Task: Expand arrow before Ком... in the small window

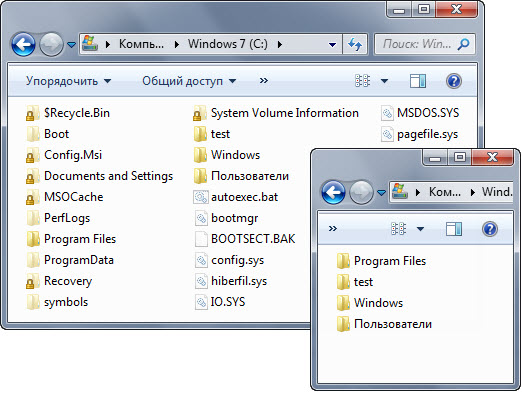Action: [418, 192]
